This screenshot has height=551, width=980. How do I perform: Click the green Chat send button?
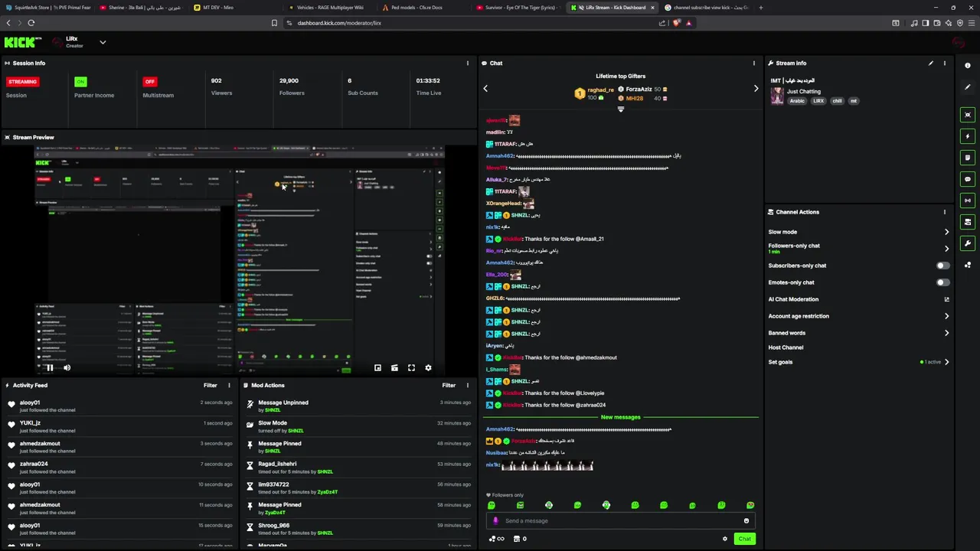[x=744, y=539]
